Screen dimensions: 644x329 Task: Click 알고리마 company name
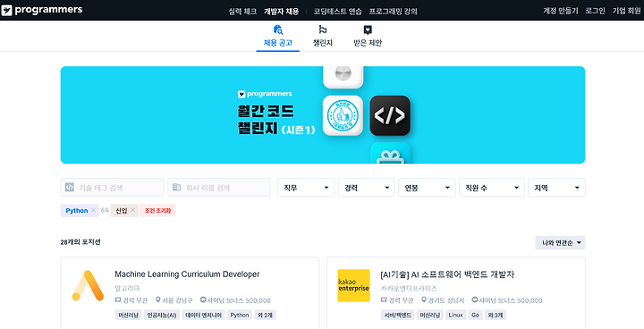(x=127, y=289)
